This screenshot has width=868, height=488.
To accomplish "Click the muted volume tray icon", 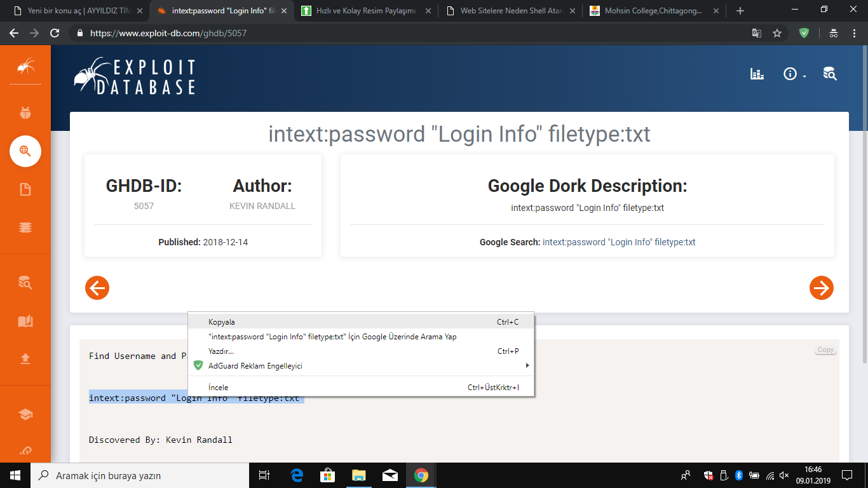I will click(785, 475).
